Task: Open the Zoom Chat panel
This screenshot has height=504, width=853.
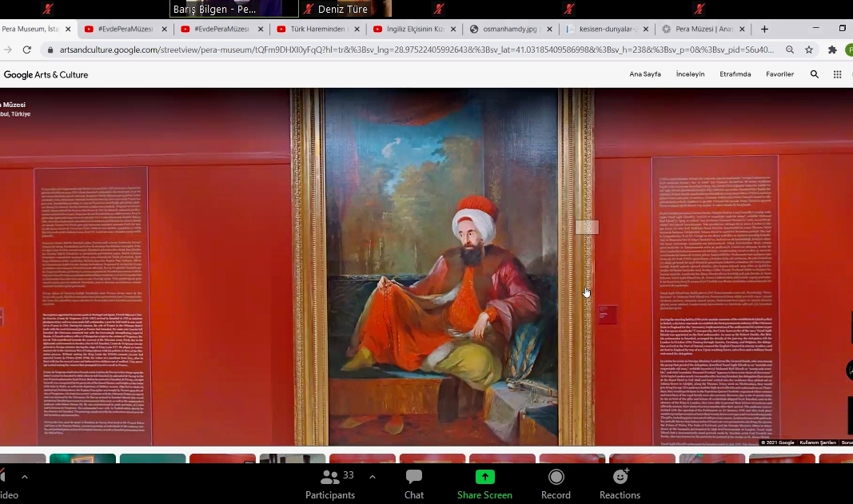Action: coord(414,484)
